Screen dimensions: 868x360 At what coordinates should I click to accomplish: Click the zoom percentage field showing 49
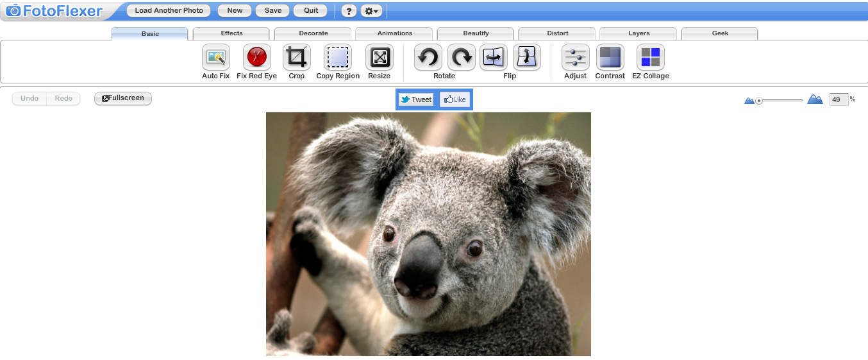click(x=839, y=99)
